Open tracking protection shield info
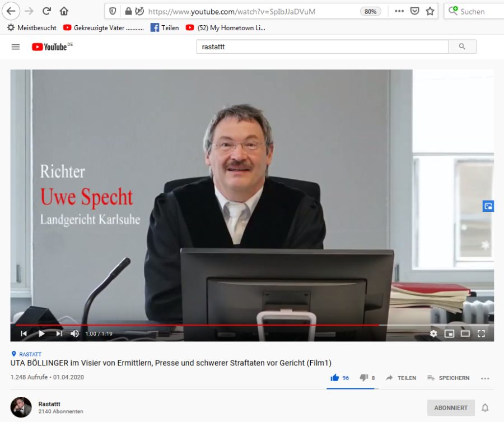Viewport: 504px width, 422px height. tap(113, 12)
